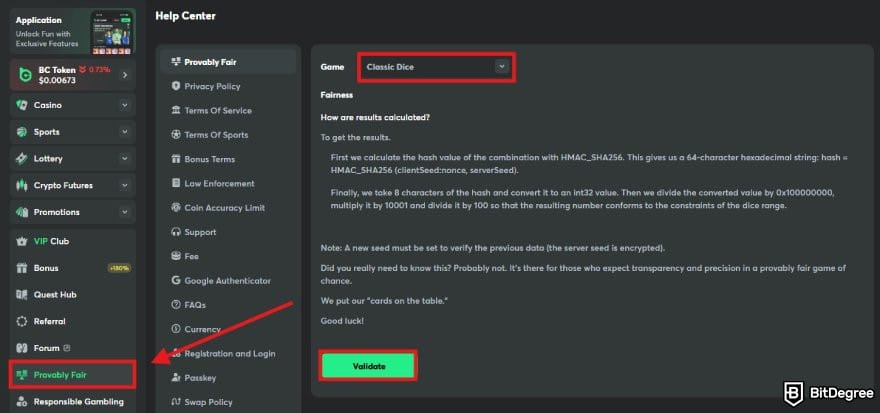
Task: Click the Google Authenticator icon
Action: point(176,281)
